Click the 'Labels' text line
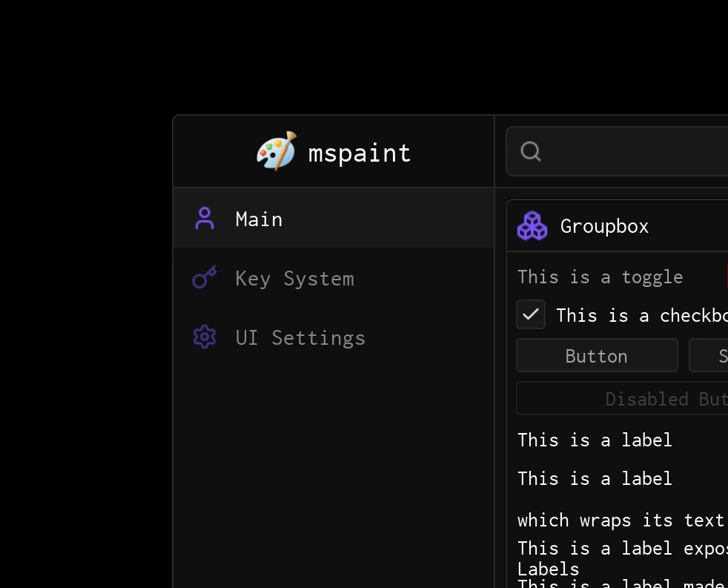 [549, 569]
